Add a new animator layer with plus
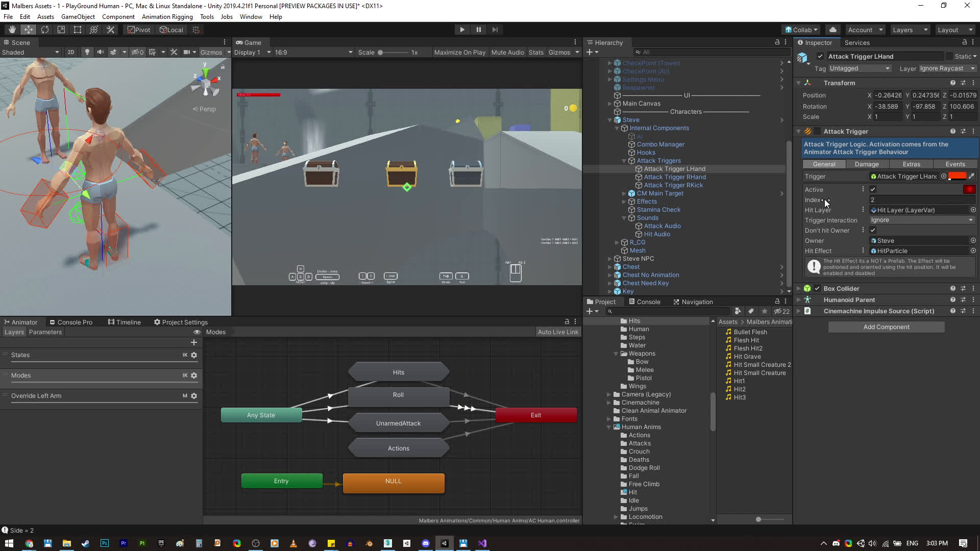The width and height of the screenshot is (980, 551). point(194,342)
